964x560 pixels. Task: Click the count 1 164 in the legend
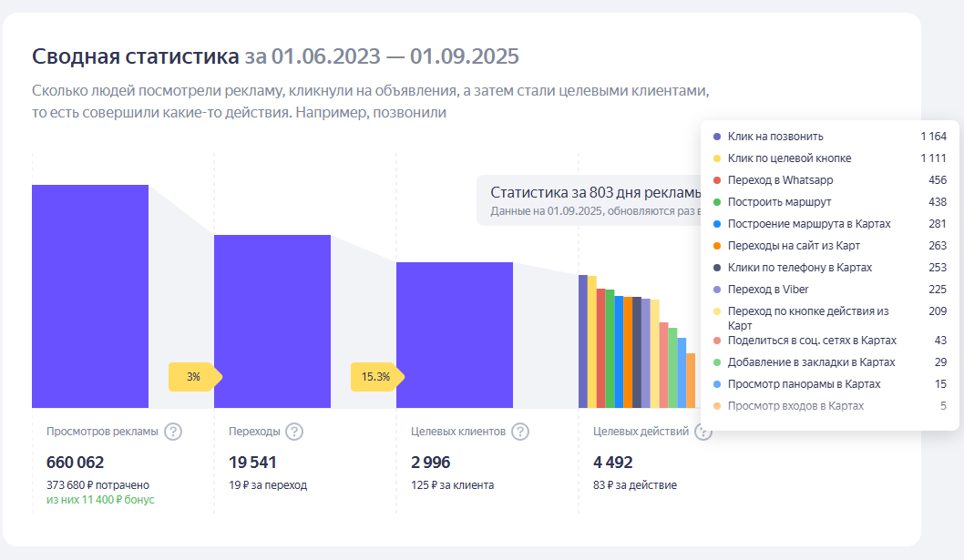pyautogui.click(x=934, y=137)
